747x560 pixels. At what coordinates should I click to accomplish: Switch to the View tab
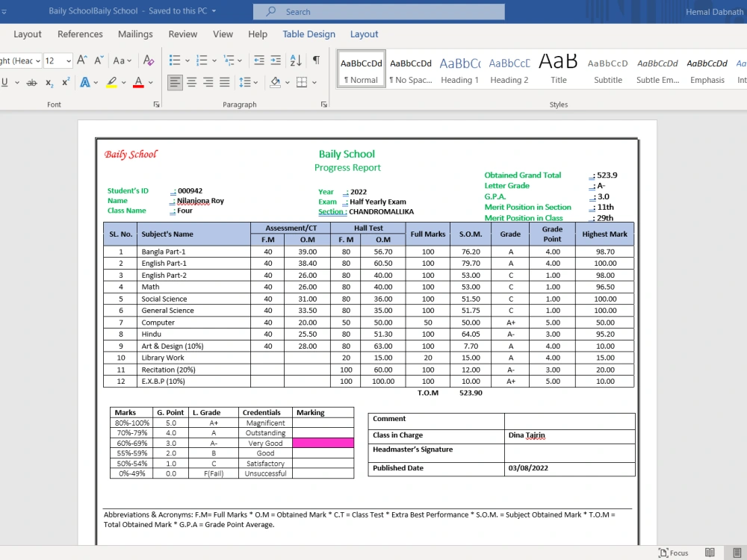223,34
